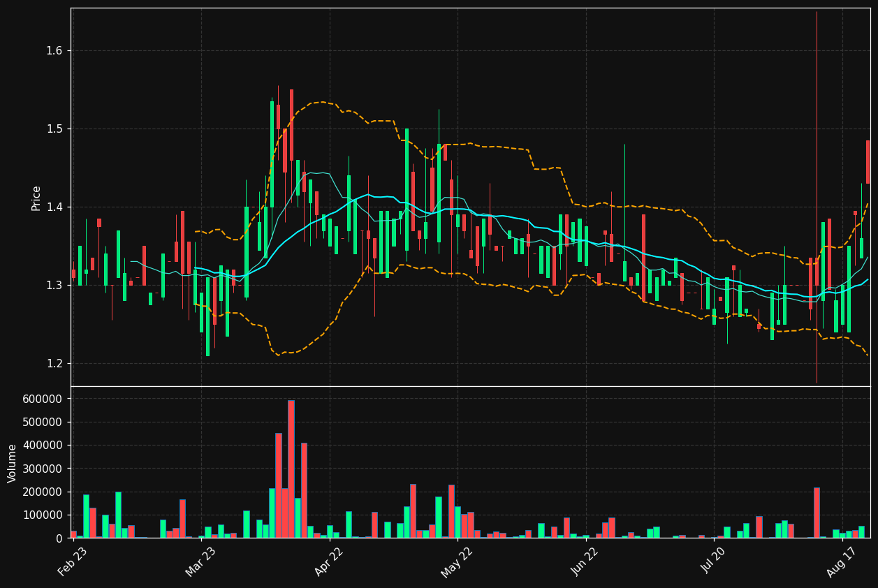The height and width of the screenshot is (588, 878).
Task: Click the May 22 date label
Action: tap(457, 561)
